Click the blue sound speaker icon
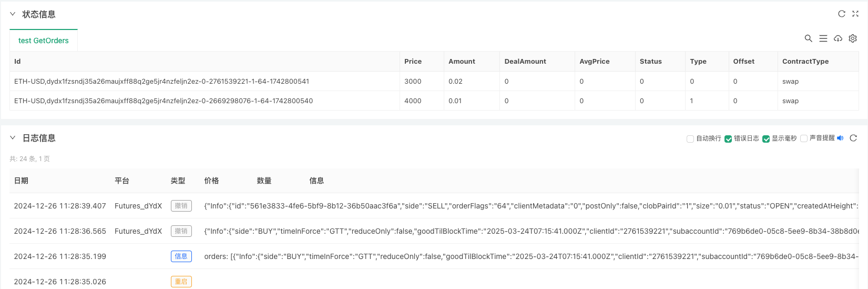The image size is (868, 289). (840, 138)
